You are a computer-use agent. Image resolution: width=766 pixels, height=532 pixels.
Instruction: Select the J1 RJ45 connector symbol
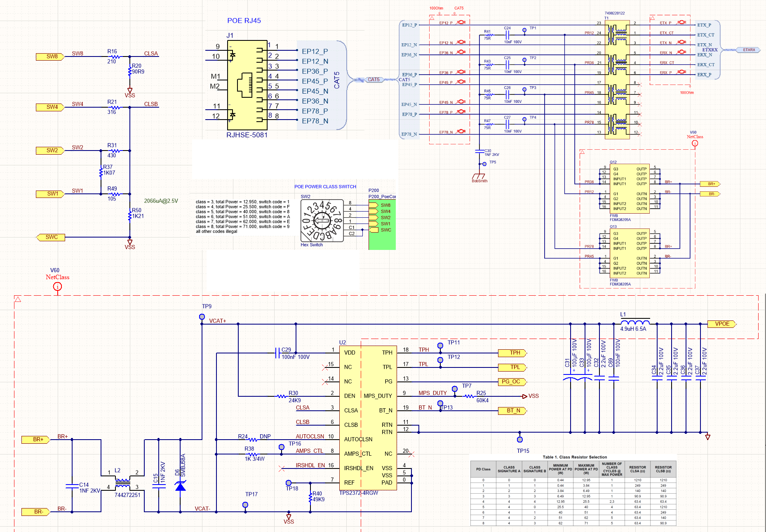[247, 85]
